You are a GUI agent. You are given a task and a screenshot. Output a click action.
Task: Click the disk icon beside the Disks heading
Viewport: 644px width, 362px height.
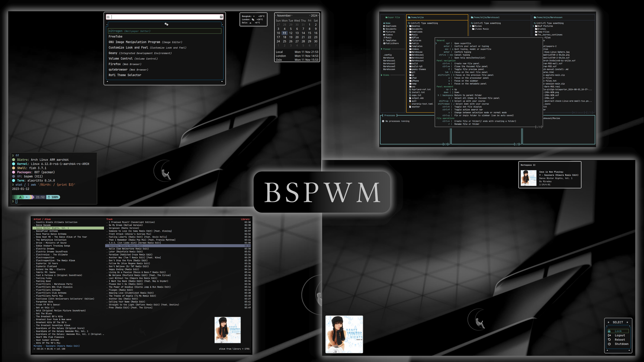(382, 75)
